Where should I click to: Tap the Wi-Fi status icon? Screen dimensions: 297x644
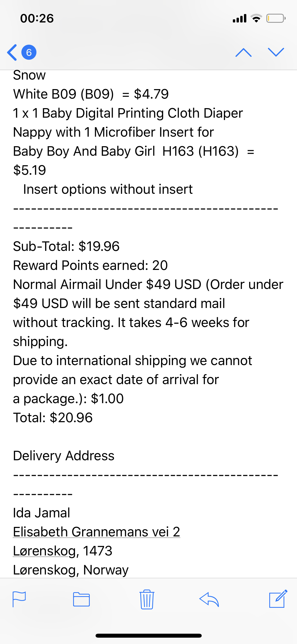click(256, 18)
